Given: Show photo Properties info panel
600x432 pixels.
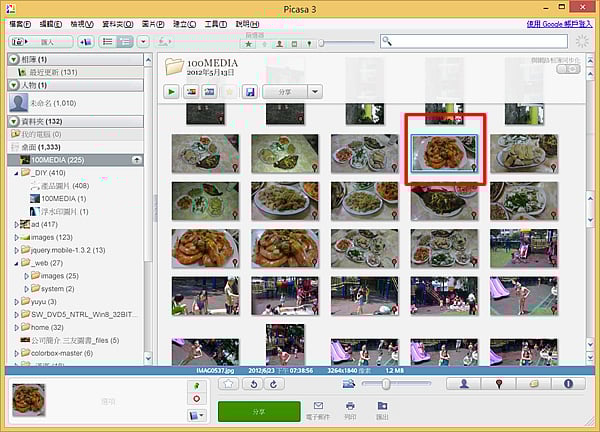Looking at the screenshot, I should point(568,383).
